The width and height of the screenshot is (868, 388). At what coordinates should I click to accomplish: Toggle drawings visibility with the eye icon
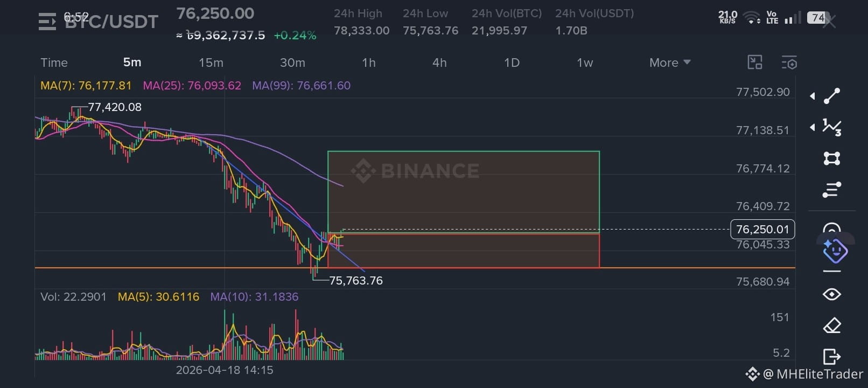pyautogui.click(x=832, y=294)
